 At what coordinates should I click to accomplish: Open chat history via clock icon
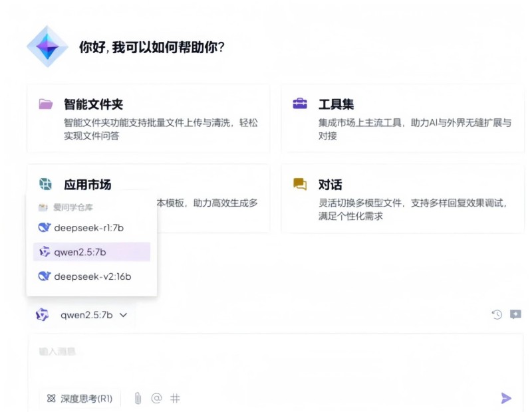496,314
